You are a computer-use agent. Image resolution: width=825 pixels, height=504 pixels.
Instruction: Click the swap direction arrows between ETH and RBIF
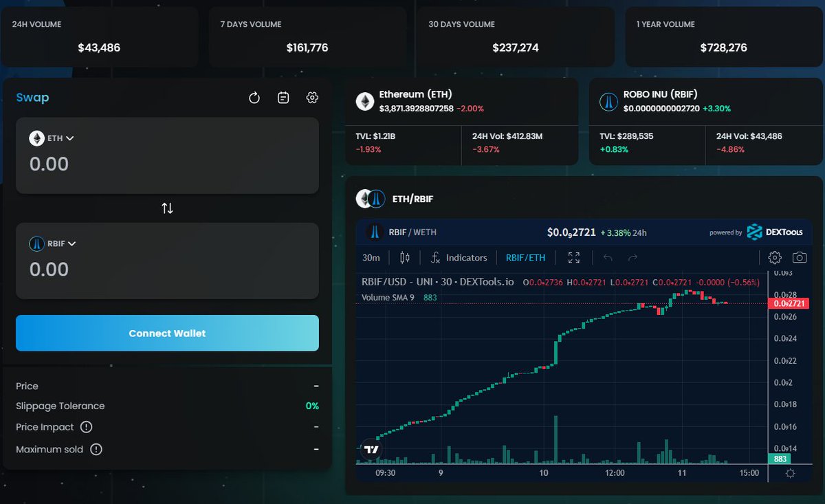coord(166,208)
